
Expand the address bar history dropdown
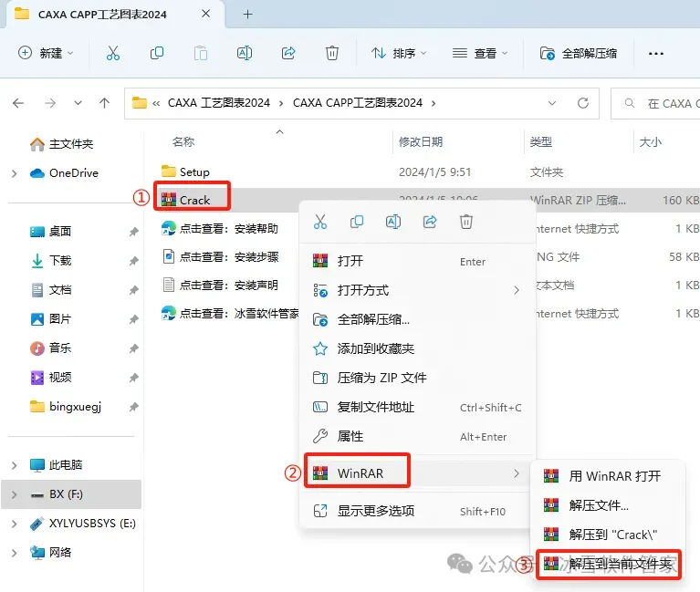552,103
